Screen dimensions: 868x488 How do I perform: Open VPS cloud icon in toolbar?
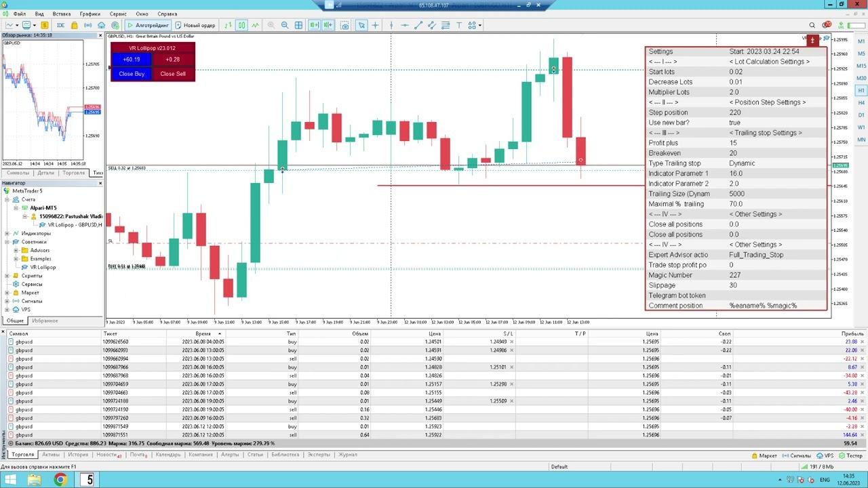(102, 25)
